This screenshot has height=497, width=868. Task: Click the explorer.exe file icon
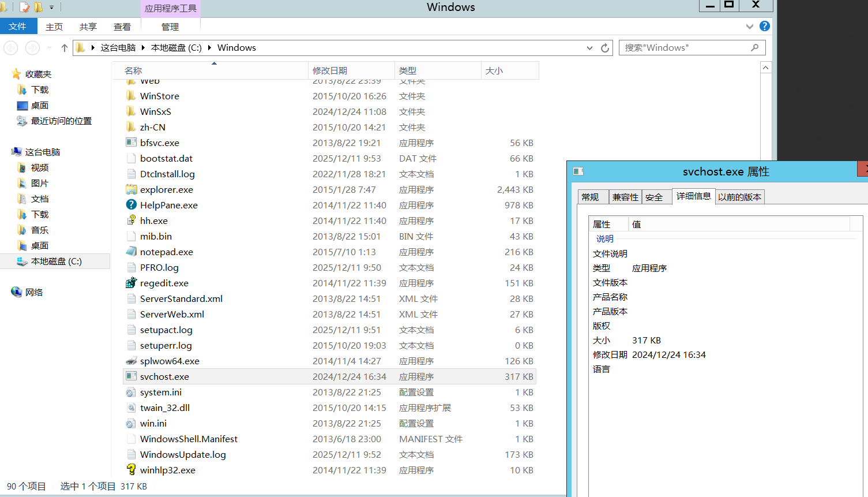[x=131, y=189]
